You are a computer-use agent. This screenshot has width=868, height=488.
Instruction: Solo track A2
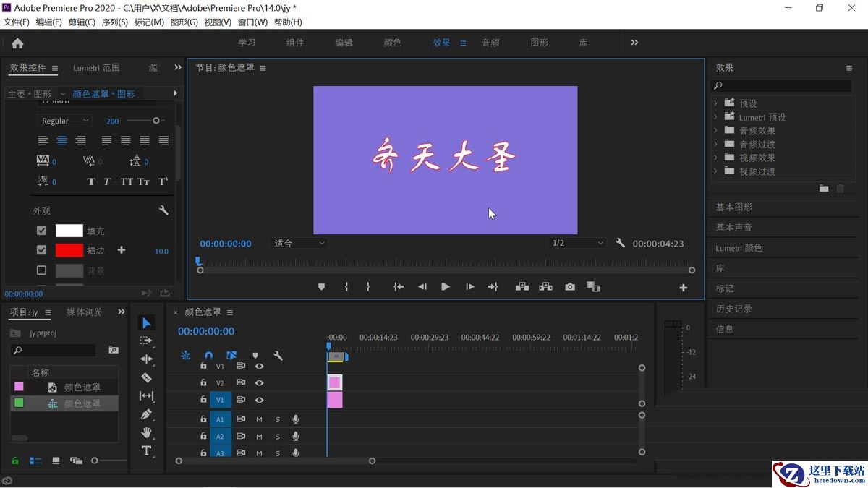[x=277, y=437]
